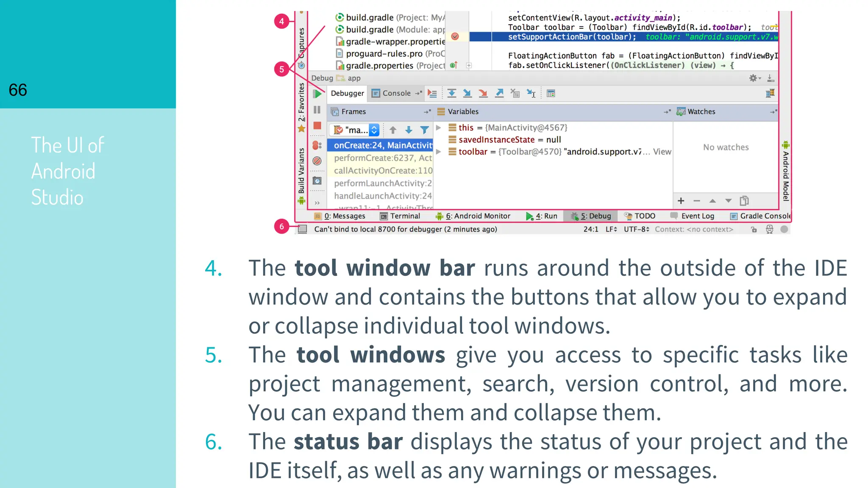Resume program with the green play icon

[317, 94]
